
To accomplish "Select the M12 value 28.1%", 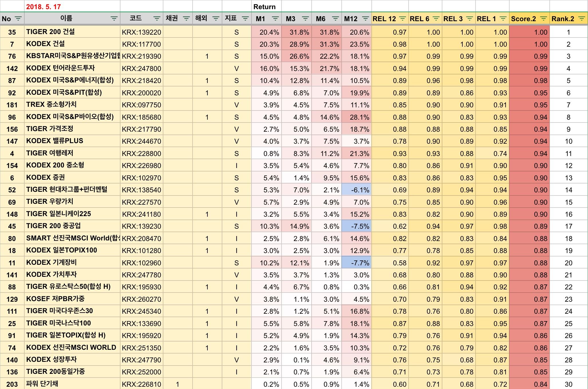I will click(357, 117).
